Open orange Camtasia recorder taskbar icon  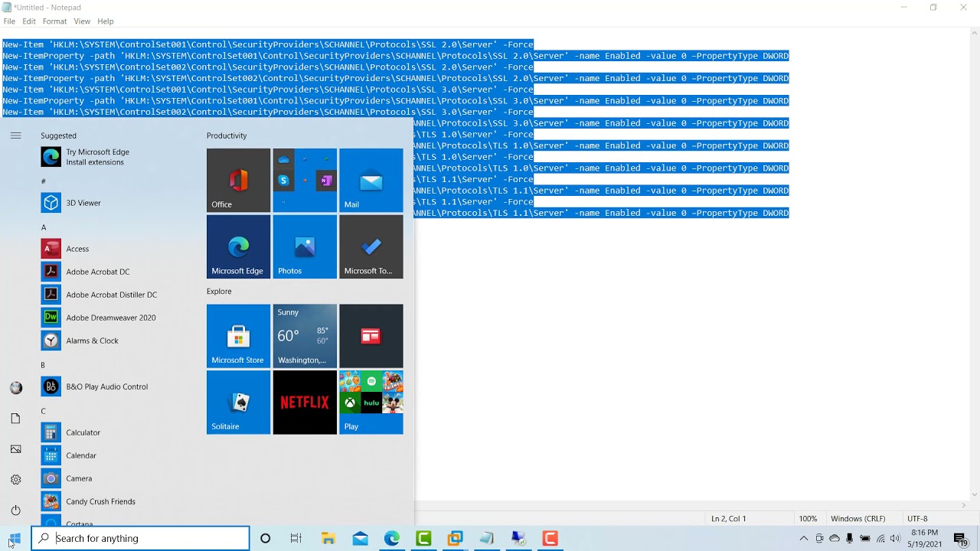550,539
